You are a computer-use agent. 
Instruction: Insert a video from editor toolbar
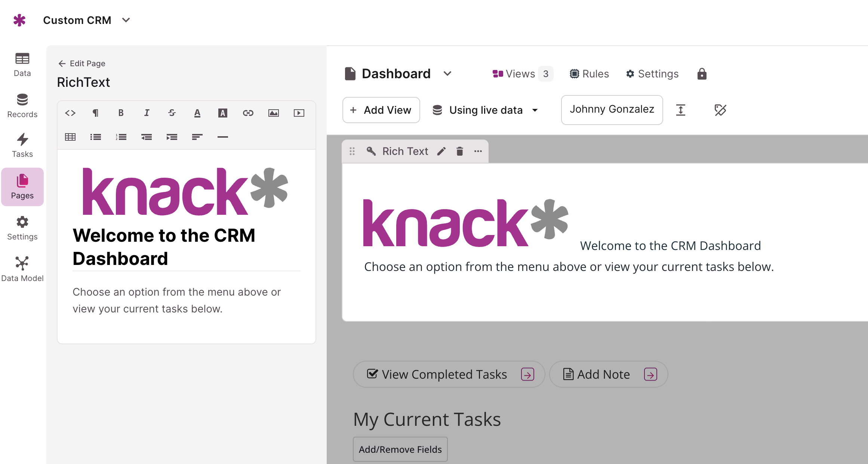pyautogui.click(x=299, y=113)
